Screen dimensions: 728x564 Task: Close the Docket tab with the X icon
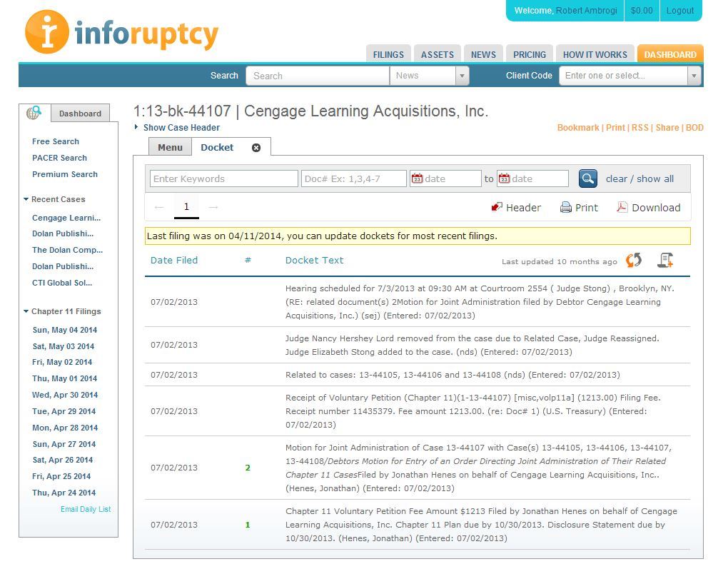256,148
